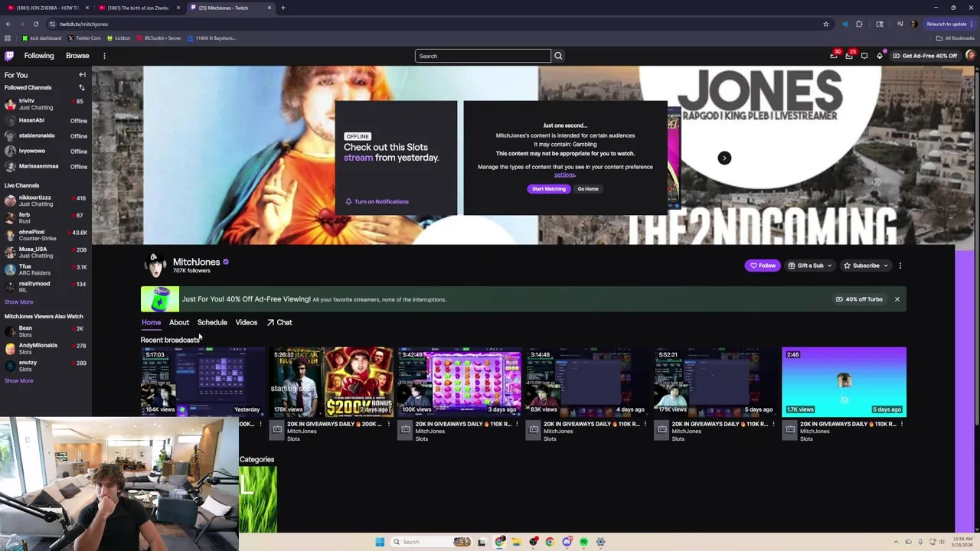Click the Start Watching button
Image resolution: width=980 pixels, height=551 pixels.
pos(549,189)
